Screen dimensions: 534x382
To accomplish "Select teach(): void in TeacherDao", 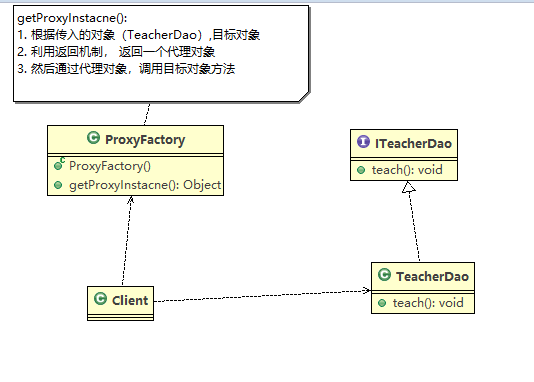I will [428, 303].
